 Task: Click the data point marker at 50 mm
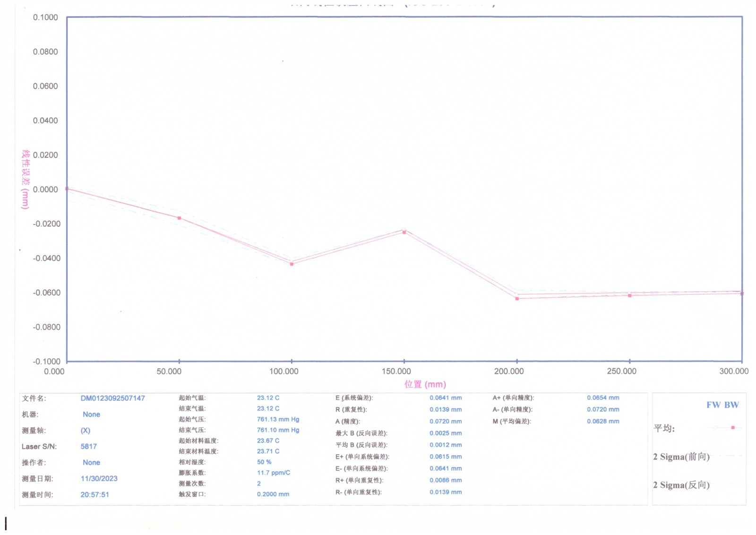pyautogui.click(x=179, y=218)
